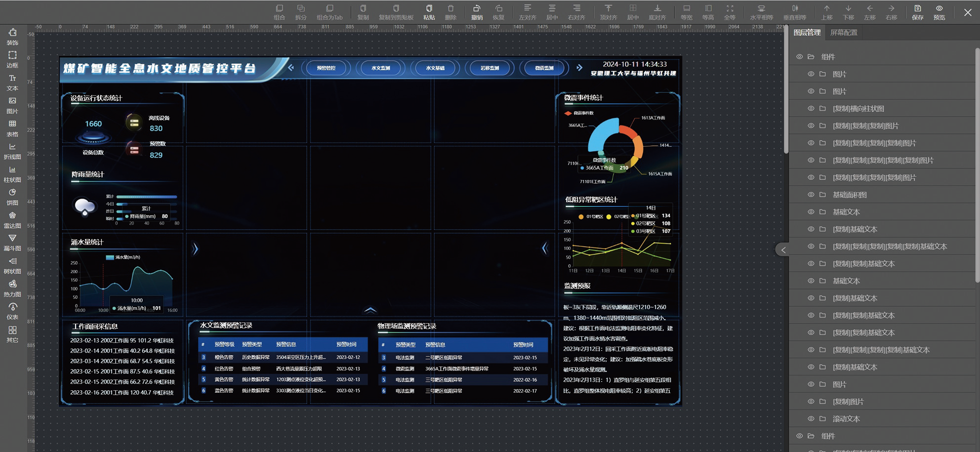This screenshot has width=980, height=452.
Task: Select the 水文监测 nav tab on dashboard
Action: (x=380, y=68)
